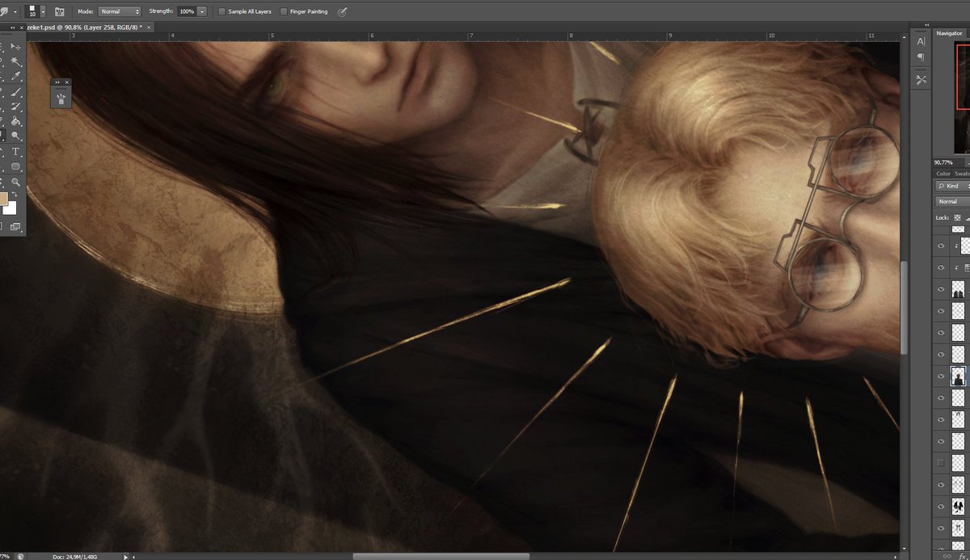Open the smudge tool preset picker

click(x=14, y=11)
